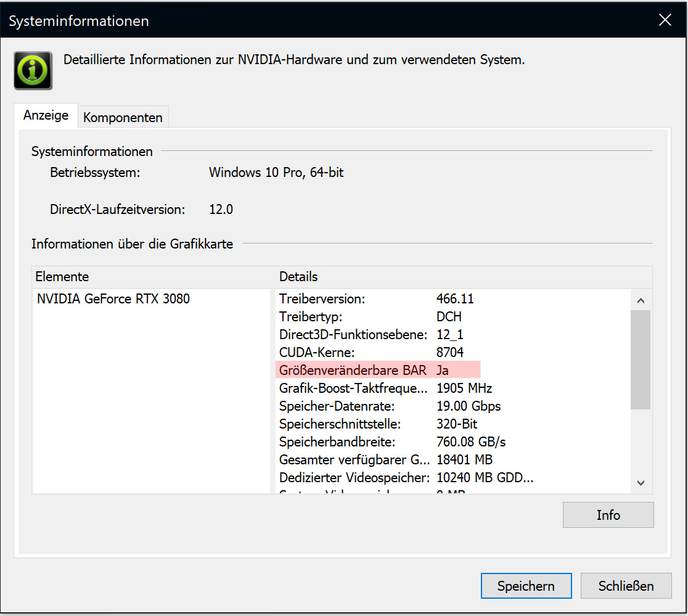
Task: Select the CUDA-Kerne row
Action: click(453, 352)
